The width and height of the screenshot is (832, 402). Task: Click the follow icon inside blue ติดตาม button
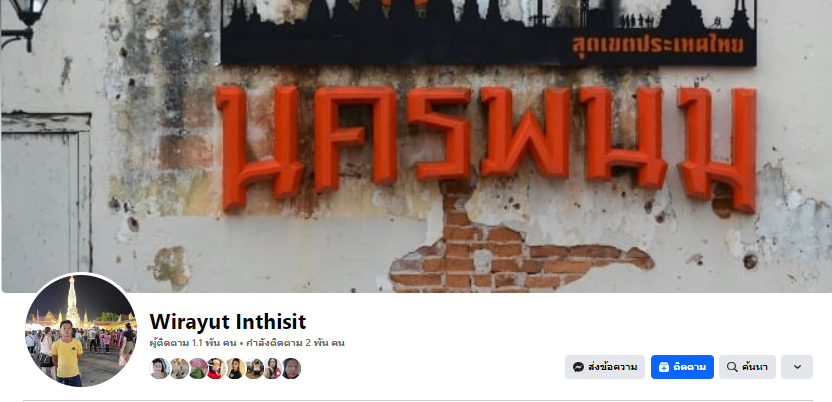tap(664, 367)
